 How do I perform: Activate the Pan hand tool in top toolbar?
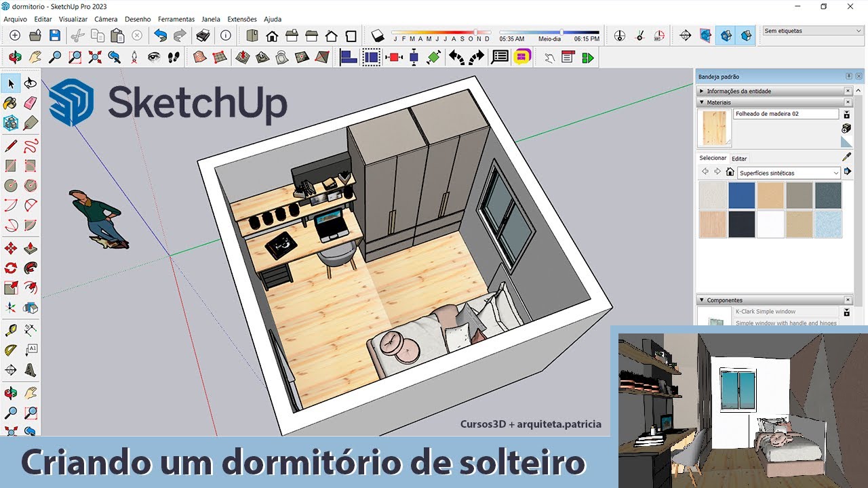coord(35,58)
